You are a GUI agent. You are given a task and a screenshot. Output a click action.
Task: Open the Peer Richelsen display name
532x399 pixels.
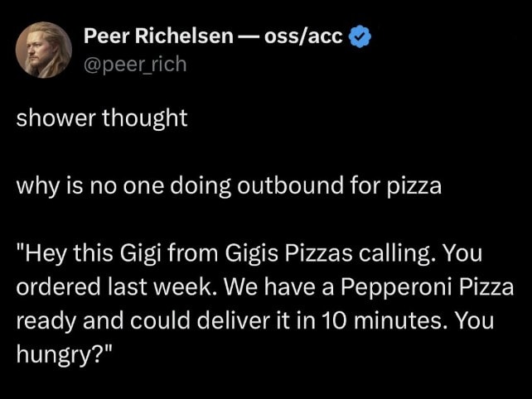pos(157,37)
